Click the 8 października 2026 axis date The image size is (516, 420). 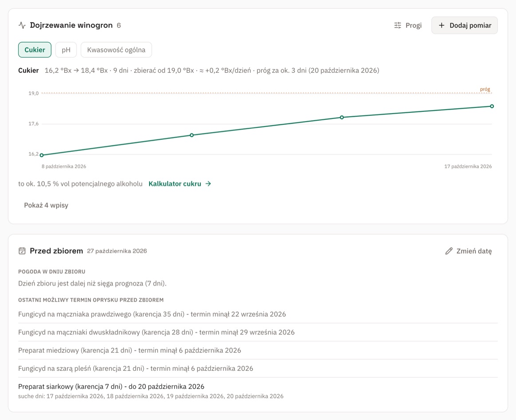coord(64,166)
